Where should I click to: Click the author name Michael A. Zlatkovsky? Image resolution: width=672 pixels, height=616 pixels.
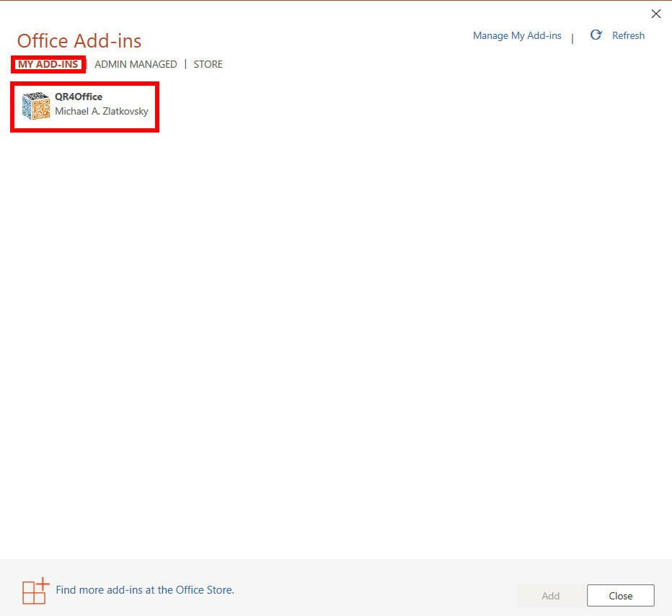tap(102, 112)
